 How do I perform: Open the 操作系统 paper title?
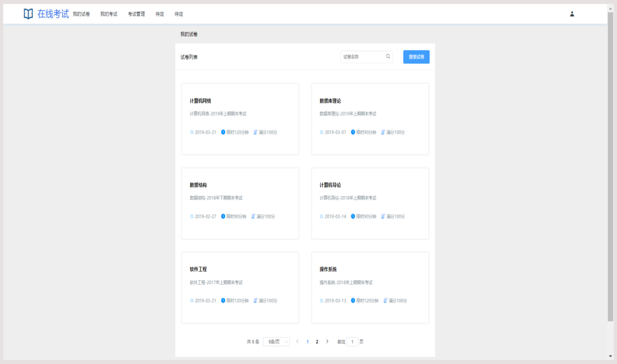click(328, 269)
